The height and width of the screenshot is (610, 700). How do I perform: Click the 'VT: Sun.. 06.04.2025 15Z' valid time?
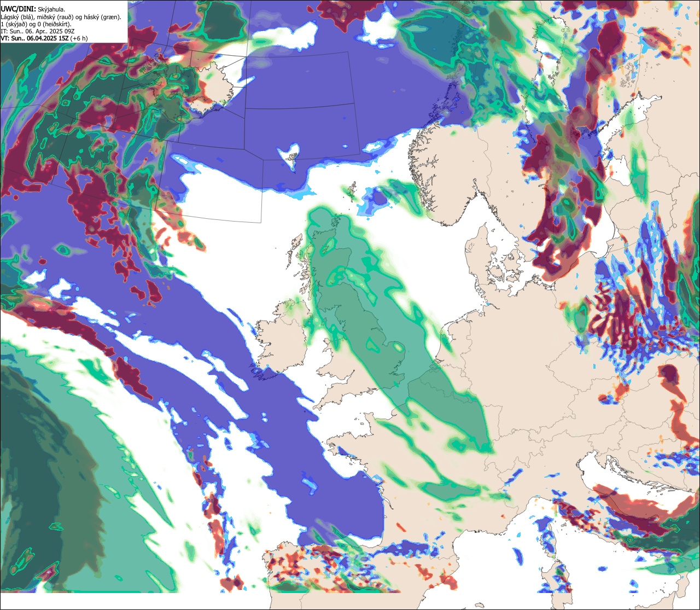click(x=35, y=38)
